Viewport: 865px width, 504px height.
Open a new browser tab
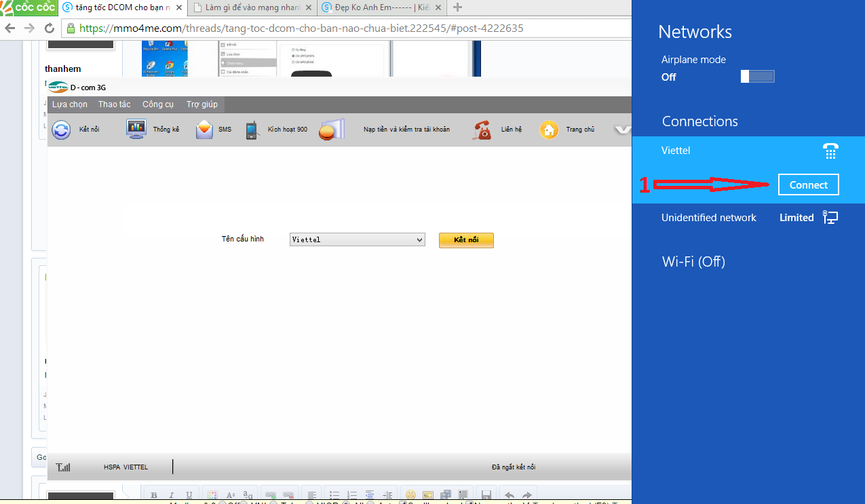pos(457,7)
